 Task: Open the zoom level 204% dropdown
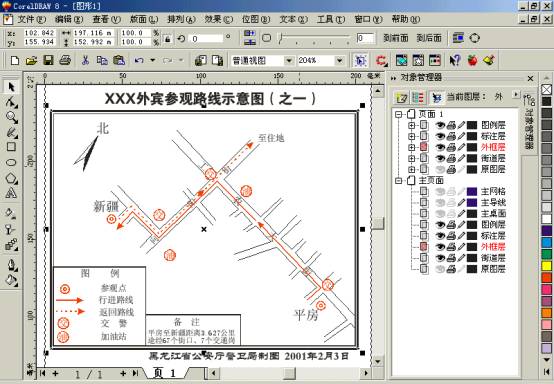[x=339, y=61]
